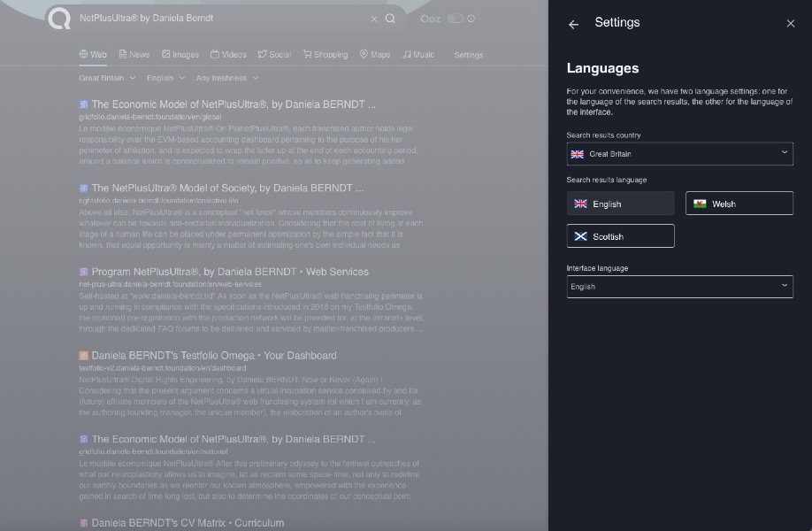Image resolution: width=812 pixels, height=531 pixels.
Task: Expand the English language filter
Action: [x=165, y=78]
